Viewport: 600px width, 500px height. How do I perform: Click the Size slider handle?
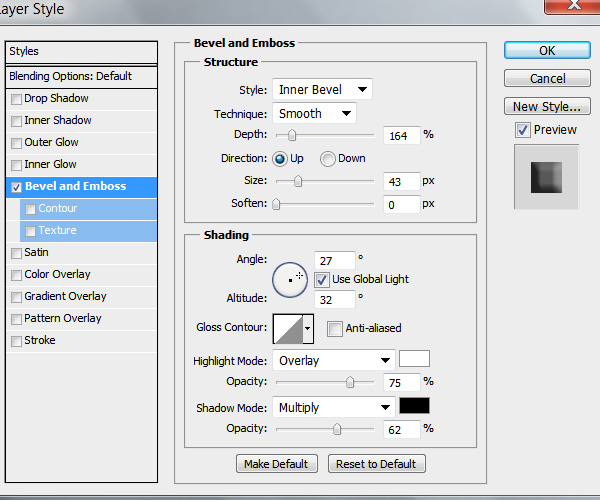[298, 181]
